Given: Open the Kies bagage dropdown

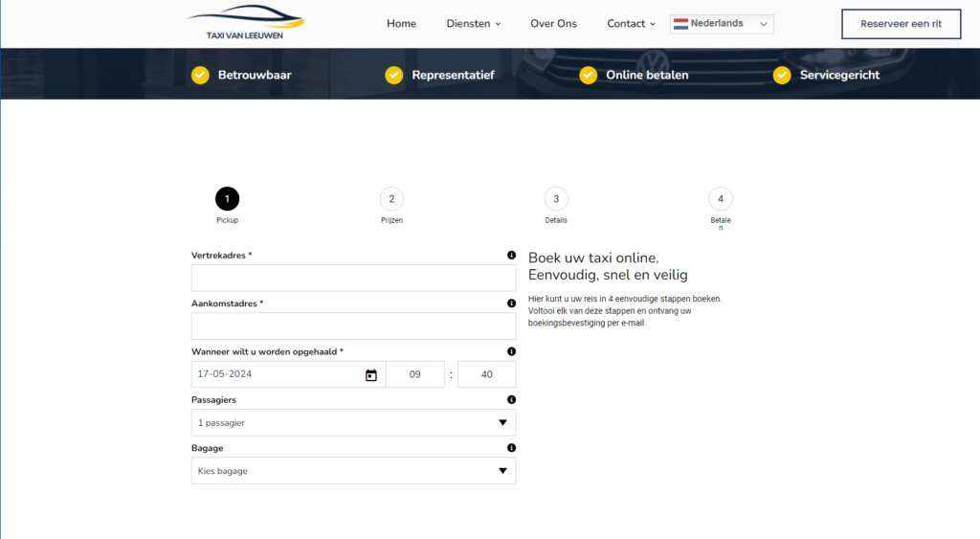Looking at the screenshot, I should [354, 471].
